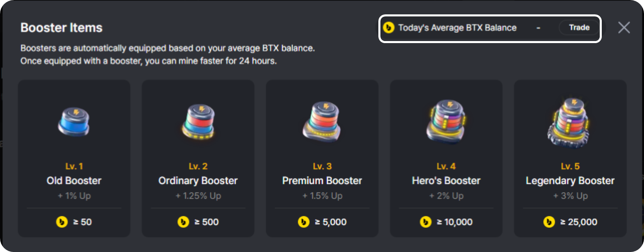644x252 pixels.
Task: Click the Trade button
Action: click(579, 28)
